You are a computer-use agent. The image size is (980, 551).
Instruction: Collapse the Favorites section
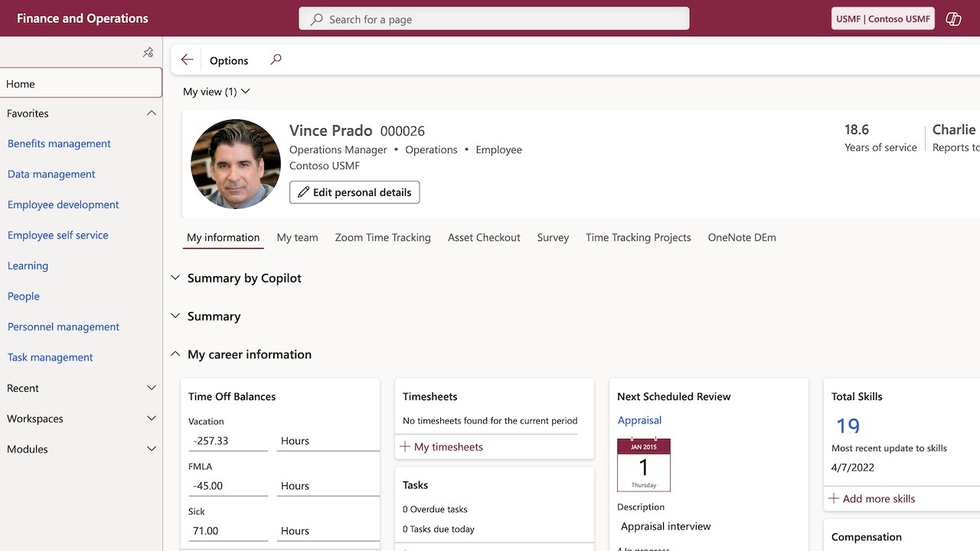(151, 113)
